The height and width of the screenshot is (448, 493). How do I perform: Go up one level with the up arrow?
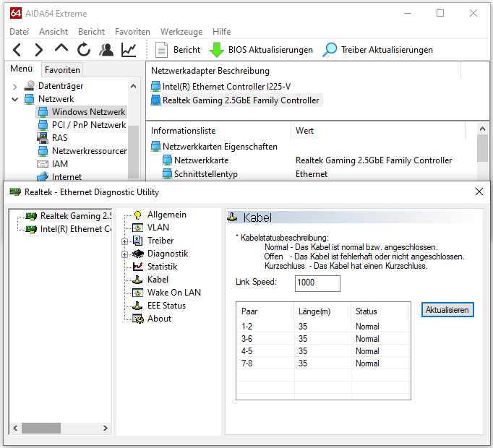pyautogui.click(x=61, y=48)
